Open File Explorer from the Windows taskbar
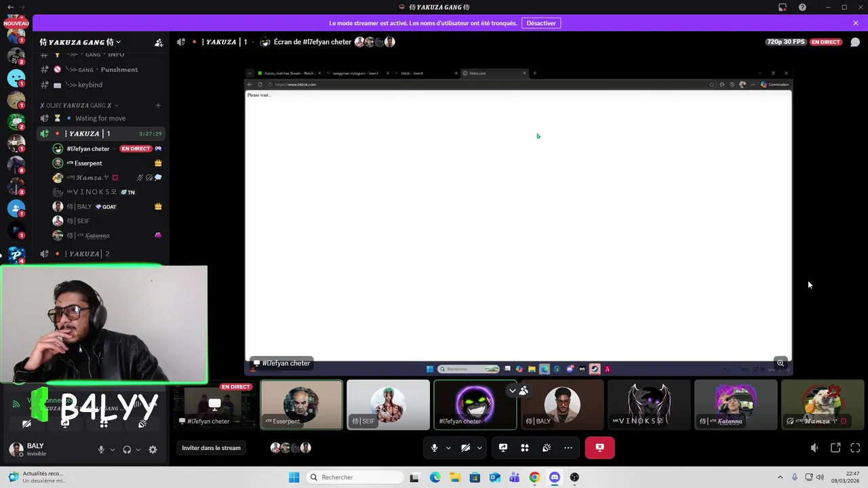Viewport: 868px width, 488px height. point(455,477)
